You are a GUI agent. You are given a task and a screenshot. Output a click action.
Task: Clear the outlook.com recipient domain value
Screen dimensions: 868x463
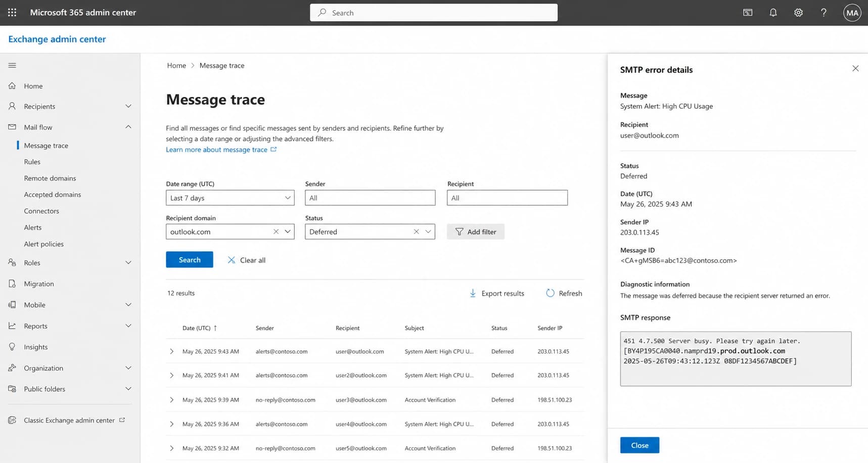(x=276, y=231)
